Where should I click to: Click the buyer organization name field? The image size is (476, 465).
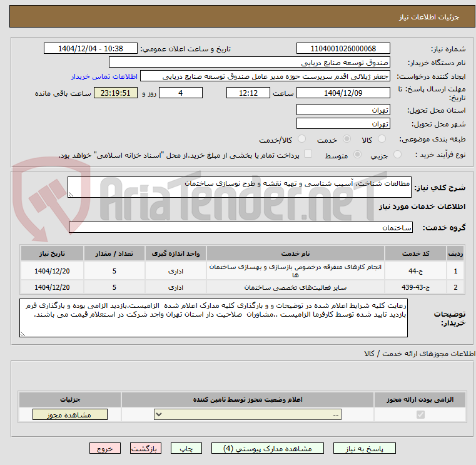point(249,63)
